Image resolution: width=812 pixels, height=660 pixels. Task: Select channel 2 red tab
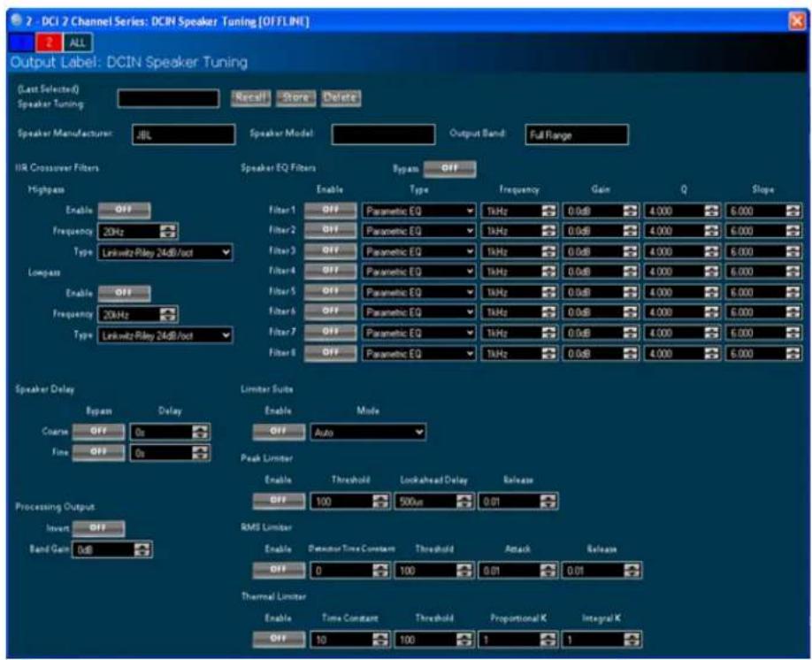pos(49,42)
